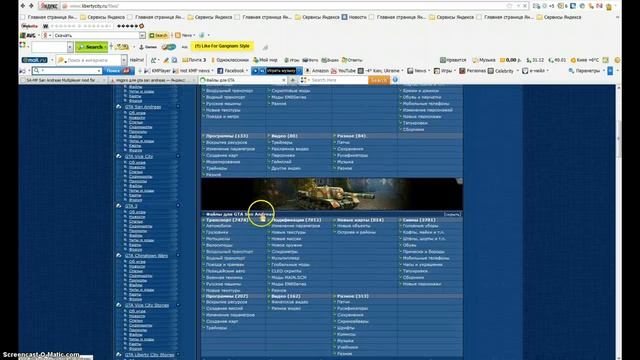Viewport: 640px width, 360px height.
Task: Open the YouTube toolbar shortcut
Action: [343, 71]
